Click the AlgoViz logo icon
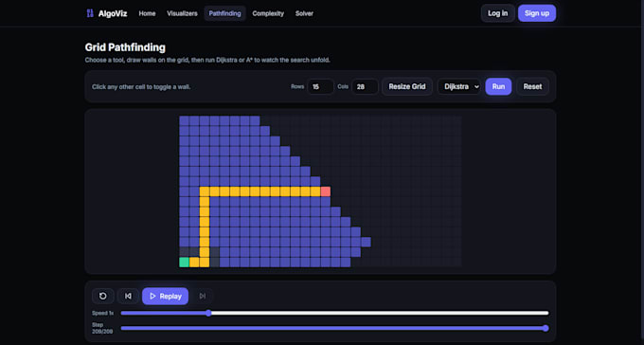 click(90, 13)
